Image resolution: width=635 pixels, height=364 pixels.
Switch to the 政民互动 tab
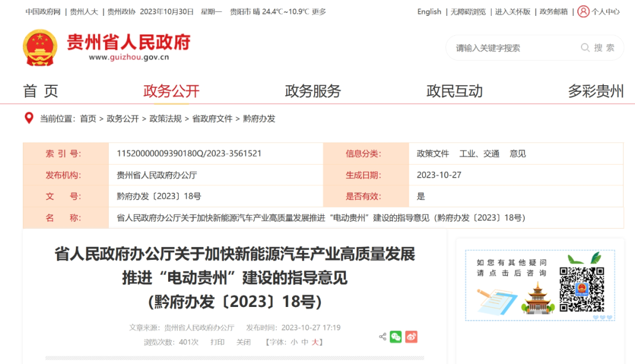click(x=454, y=91)
